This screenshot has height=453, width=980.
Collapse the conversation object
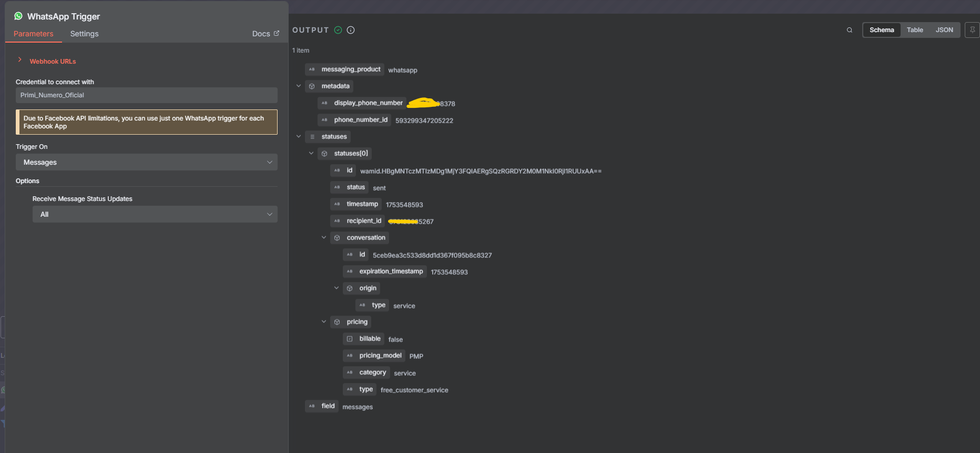tap(324, 237)
